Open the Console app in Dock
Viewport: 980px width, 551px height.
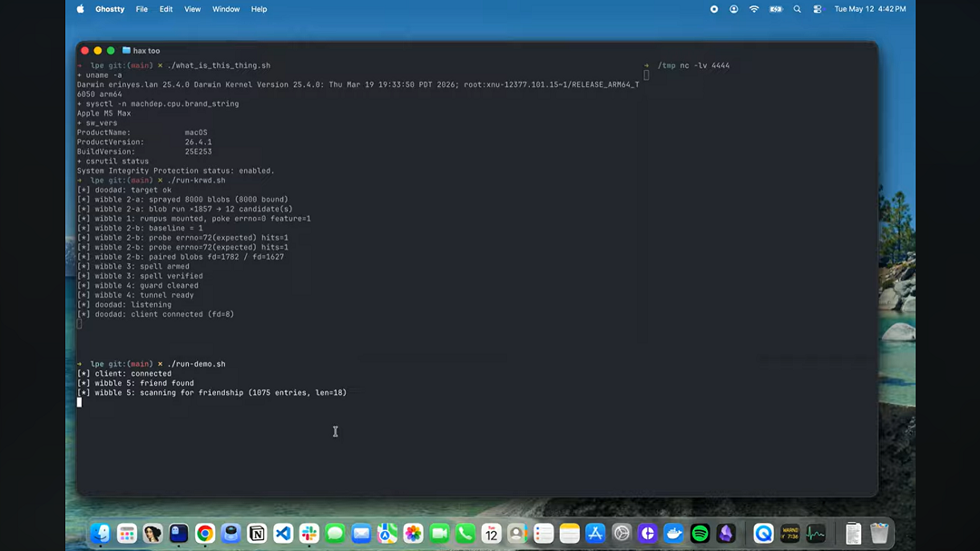pyautogui.click(x=790, y=534)
